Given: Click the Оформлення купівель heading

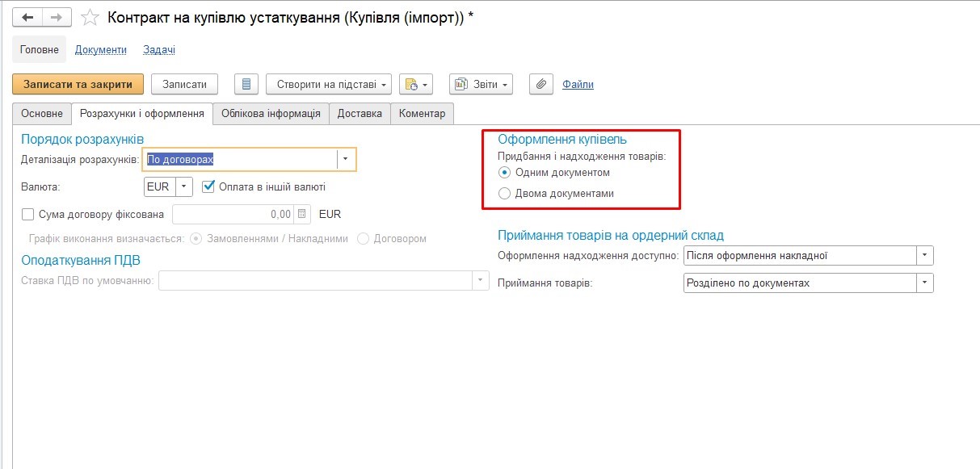Looking at the screenshot, I should tap(562, 140).
